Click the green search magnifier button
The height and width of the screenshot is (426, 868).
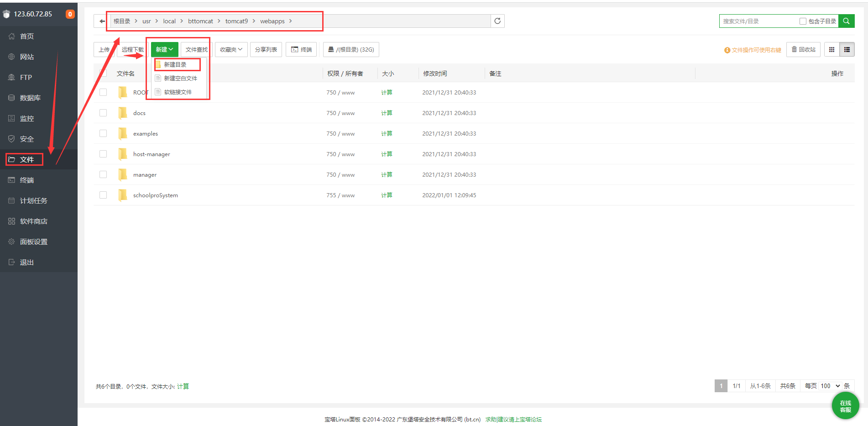(x=846, y=21)
